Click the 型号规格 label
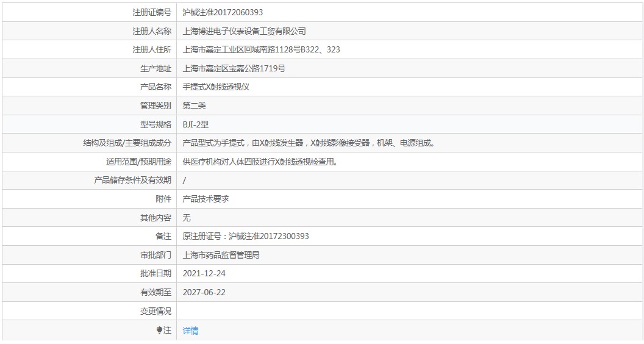The height and width of the screenshot is (344, 644). [156, 124]
